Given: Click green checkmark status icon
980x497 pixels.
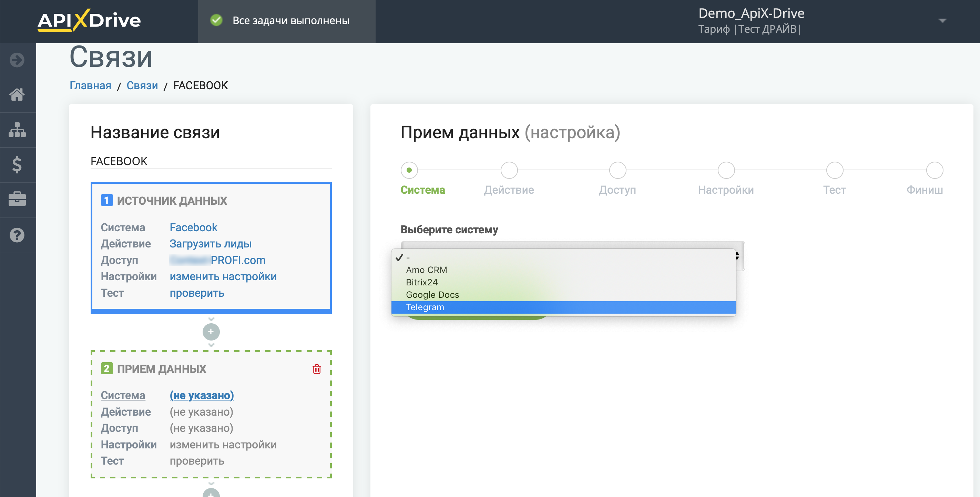Looking at the screenshot, I should [x=216, y=20].
